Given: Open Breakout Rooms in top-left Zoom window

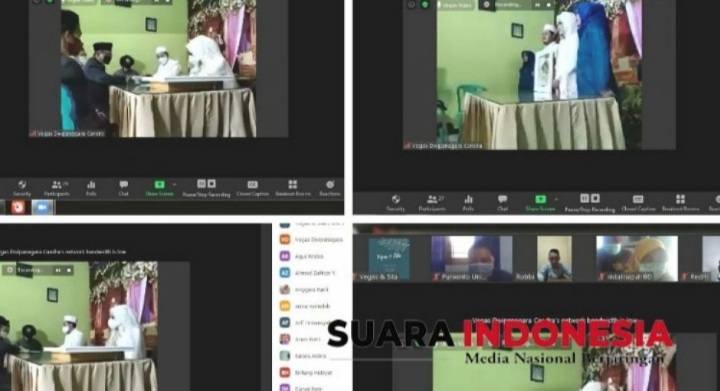Looking at the screenshot, I should [292, 188].
